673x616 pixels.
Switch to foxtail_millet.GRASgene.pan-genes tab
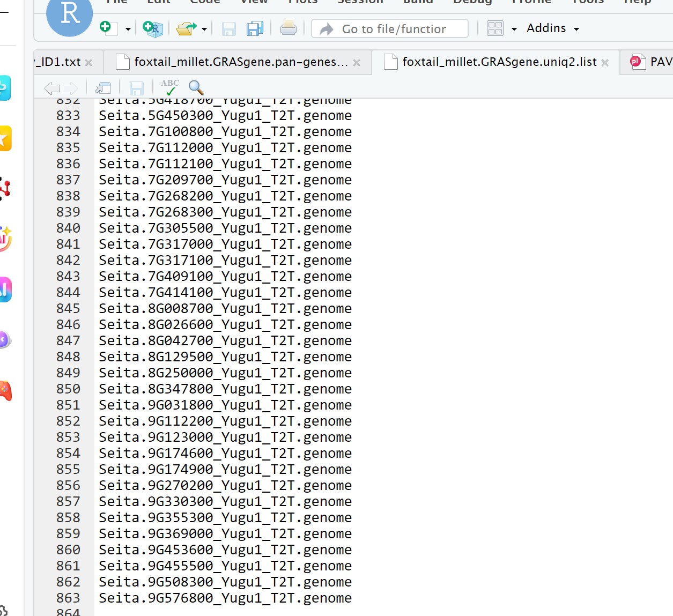pyautogui.click(x=241, y=62)
